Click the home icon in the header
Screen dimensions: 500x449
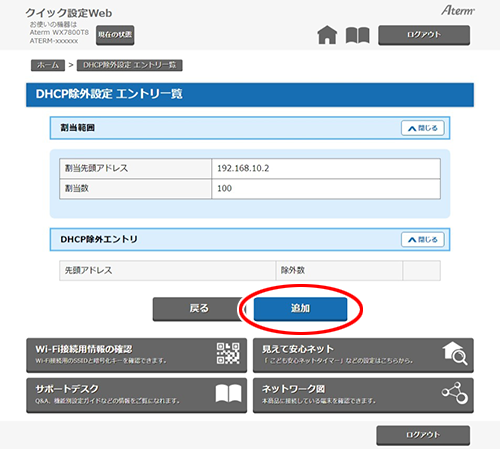[x=327, y=35]
